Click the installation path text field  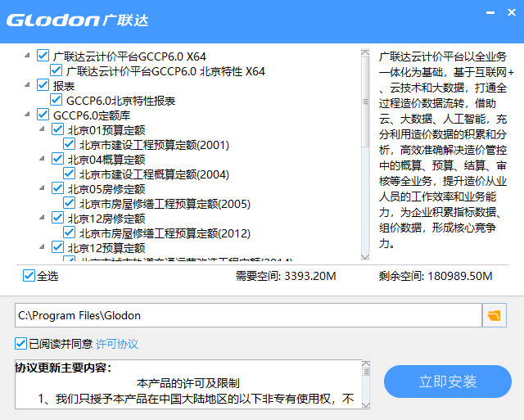click(246, 315)
